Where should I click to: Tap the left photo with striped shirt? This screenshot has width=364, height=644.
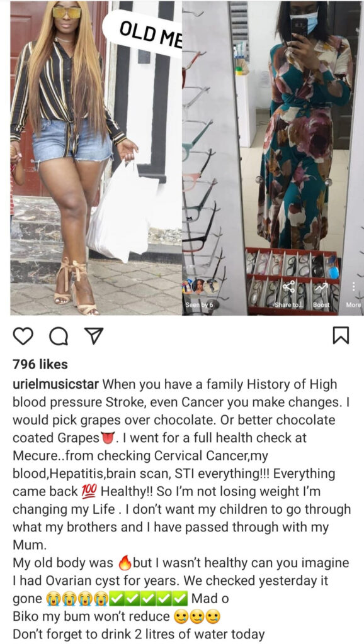pos(96,158)
